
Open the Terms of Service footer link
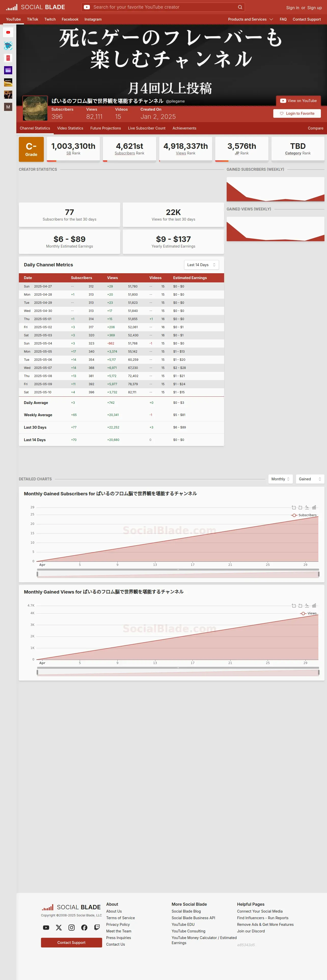point(120,918)
